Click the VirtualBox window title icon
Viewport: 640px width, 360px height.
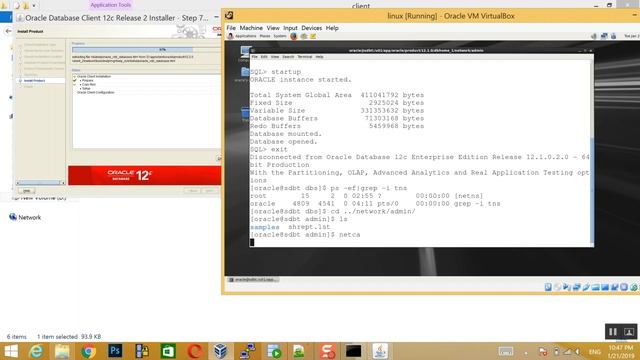229,16
